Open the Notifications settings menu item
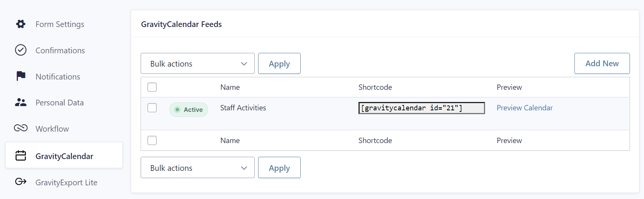Image resolution: width=644 pixels, height=199 pixels. [x=58, y=77]
